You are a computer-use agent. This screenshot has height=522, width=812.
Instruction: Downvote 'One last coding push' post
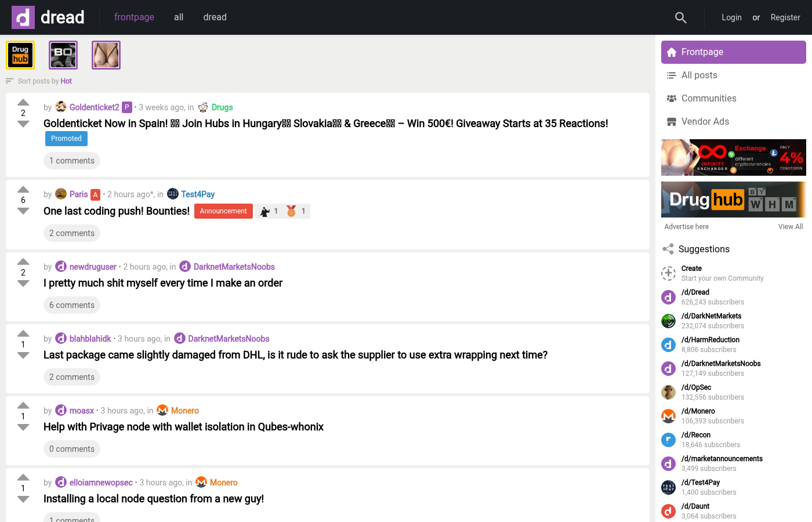click(x=23, y=211)
